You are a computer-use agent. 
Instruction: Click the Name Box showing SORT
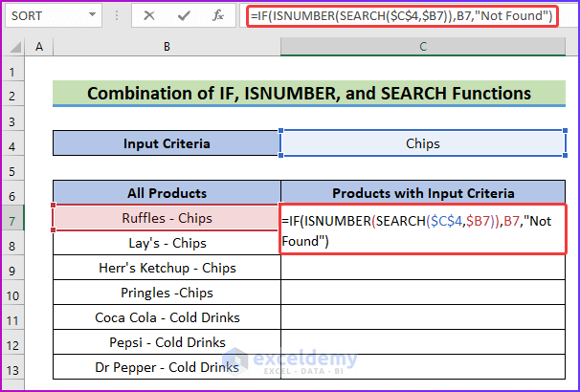43,16
